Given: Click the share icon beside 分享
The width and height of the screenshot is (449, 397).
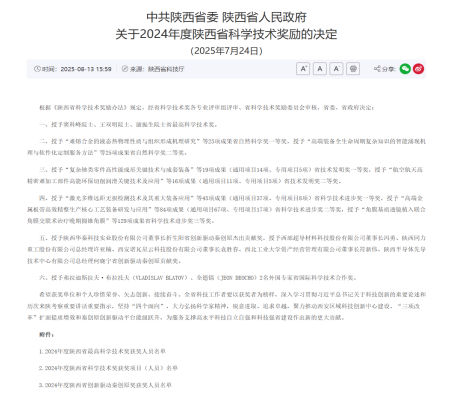Looking at the screenshot, I should tap(377, 69).
